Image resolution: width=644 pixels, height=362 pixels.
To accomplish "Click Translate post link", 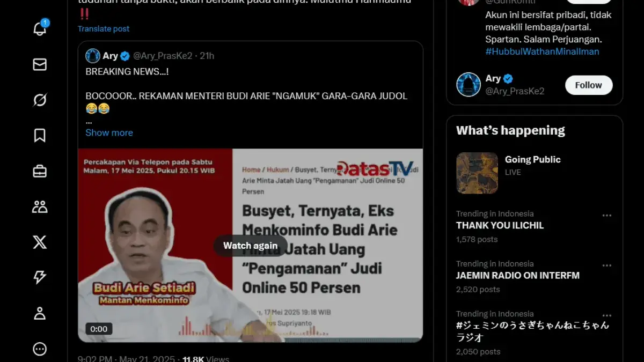I will [x=104, y=28].
